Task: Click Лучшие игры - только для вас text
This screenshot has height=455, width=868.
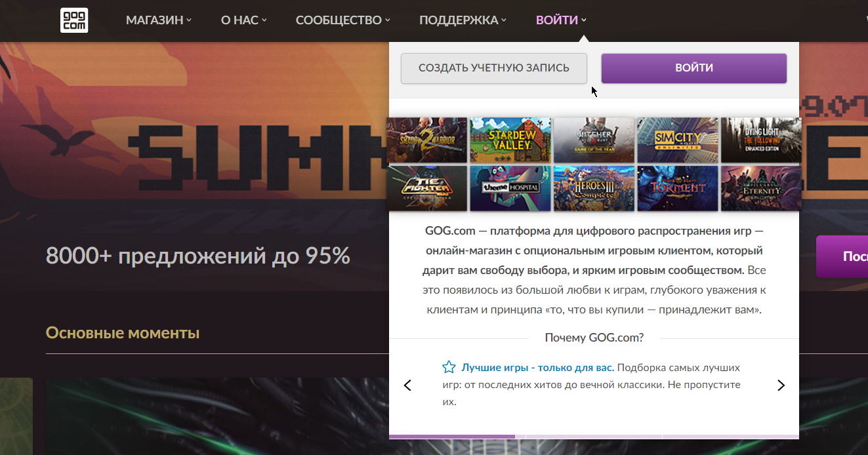Action: click(x=538, y=367)
